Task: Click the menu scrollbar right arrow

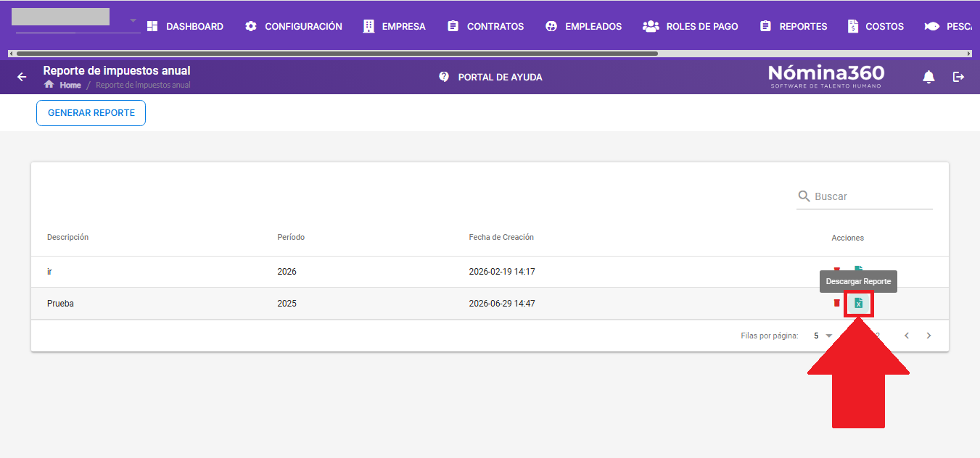Action: point(969,54)
